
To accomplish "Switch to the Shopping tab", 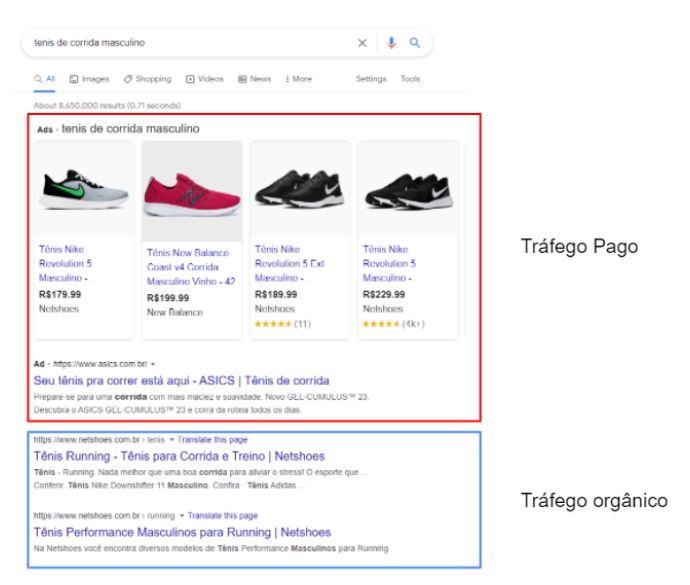I will 147,79.
